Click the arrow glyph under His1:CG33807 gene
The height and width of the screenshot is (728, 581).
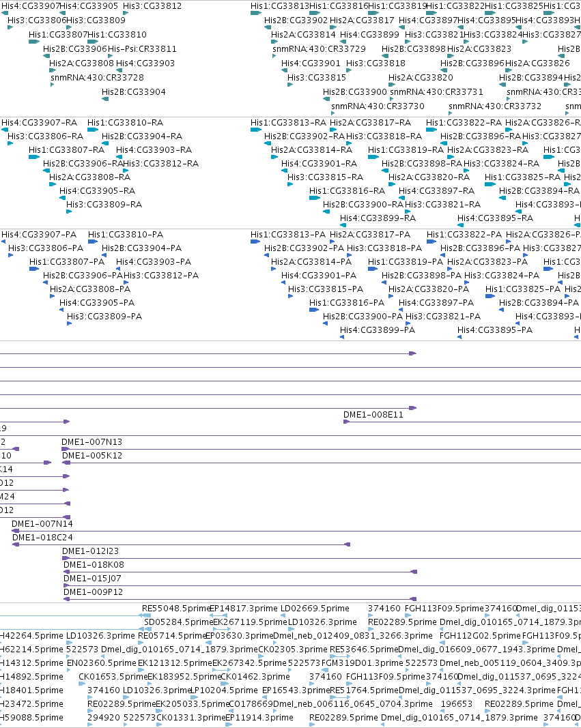point(34,42)
